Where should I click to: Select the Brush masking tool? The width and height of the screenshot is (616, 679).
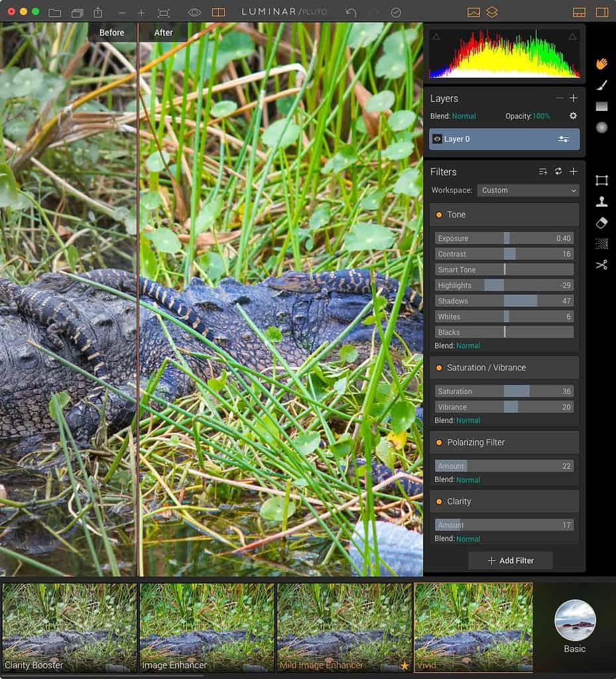coord(601,86)
